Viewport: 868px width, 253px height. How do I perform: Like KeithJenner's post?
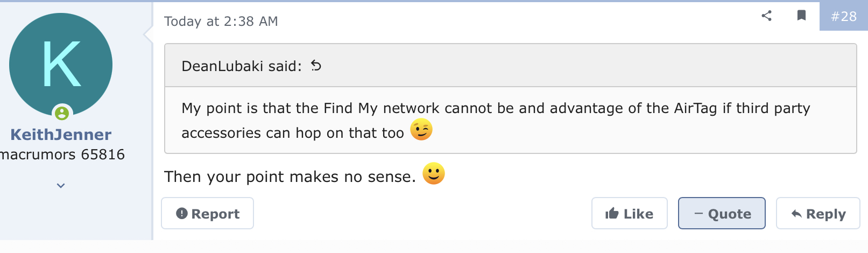click(629, 214)
